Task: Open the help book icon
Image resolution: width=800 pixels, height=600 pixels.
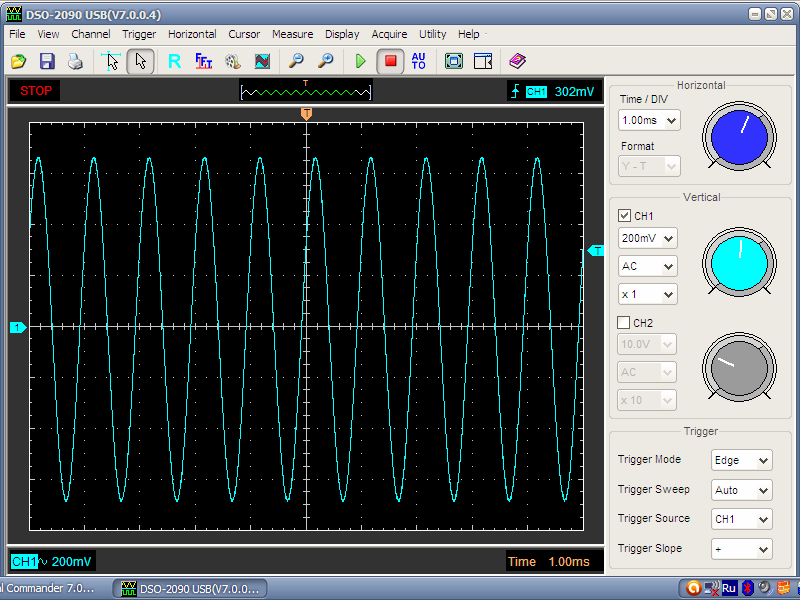Action: (x=516, y=61)
